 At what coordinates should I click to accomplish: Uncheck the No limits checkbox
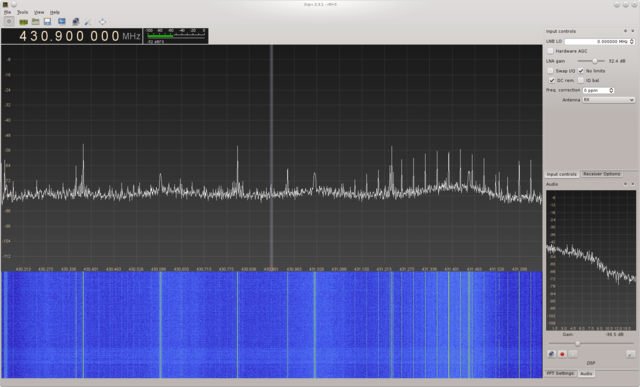(x=581, y=71)
